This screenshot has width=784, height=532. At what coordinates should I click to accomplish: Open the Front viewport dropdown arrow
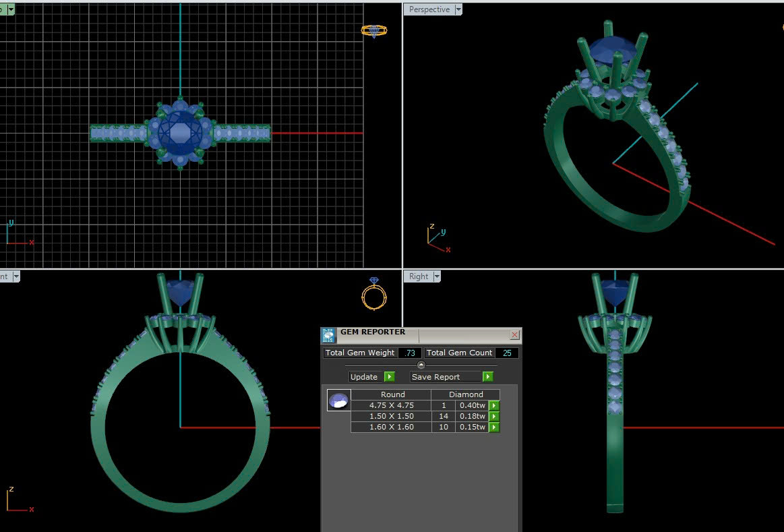coord(16,276)
